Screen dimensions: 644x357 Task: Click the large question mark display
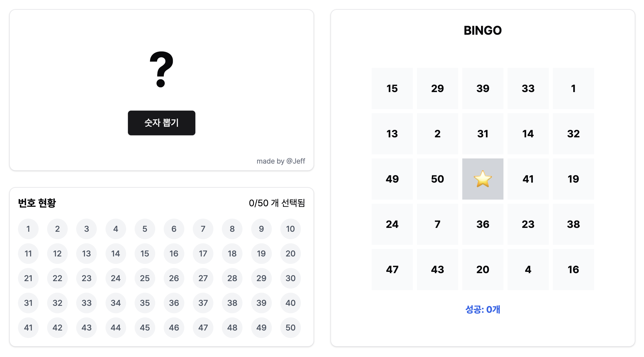pyautogui.click(x=161, y=69)
